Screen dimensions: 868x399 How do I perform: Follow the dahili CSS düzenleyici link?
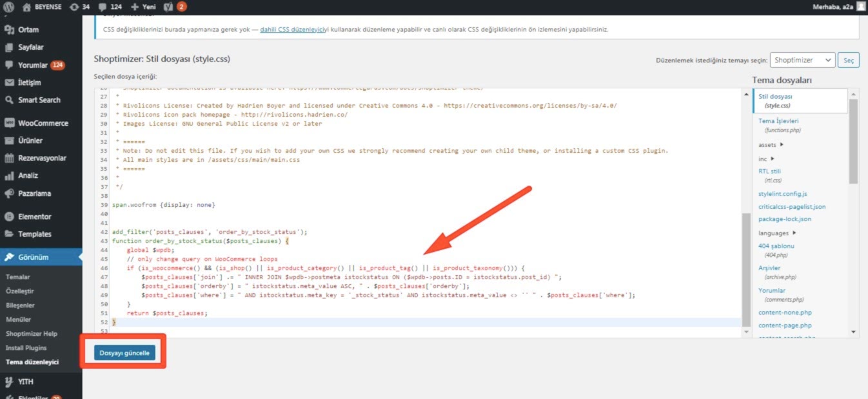click(295, 30)
